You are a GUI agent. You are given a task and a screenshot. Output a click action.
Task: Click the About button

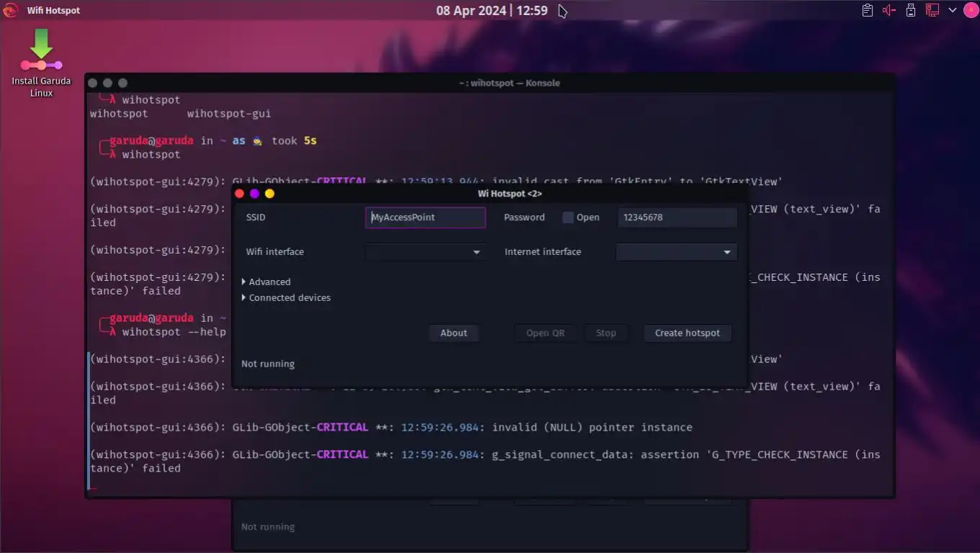point(454,333)
